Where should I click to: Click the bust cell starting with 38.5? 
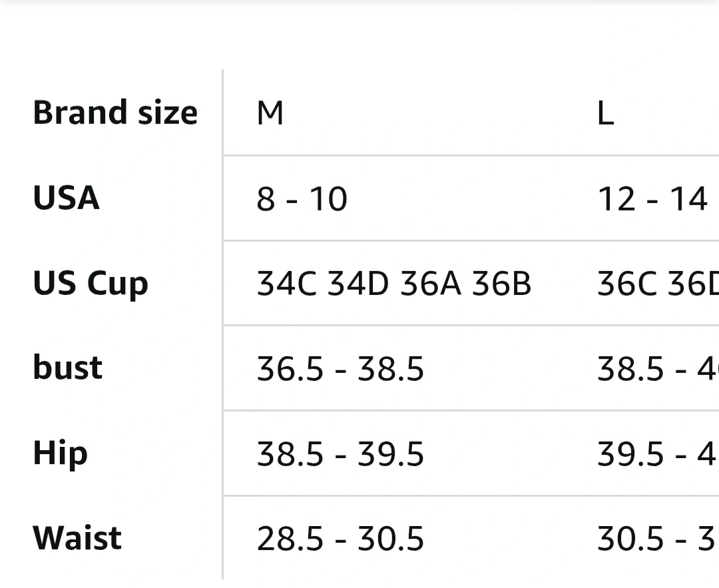point(658,369)
